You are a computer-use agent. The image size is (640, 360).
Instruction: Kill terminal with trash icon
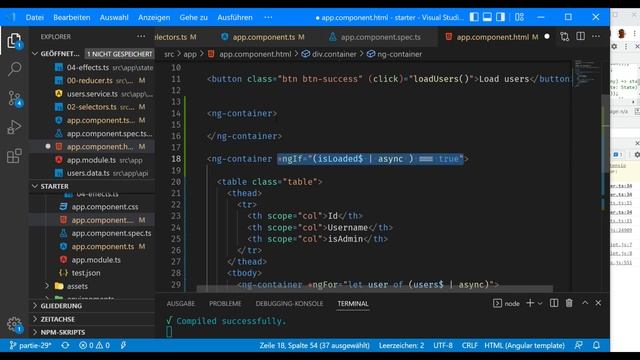click(569, 303)
